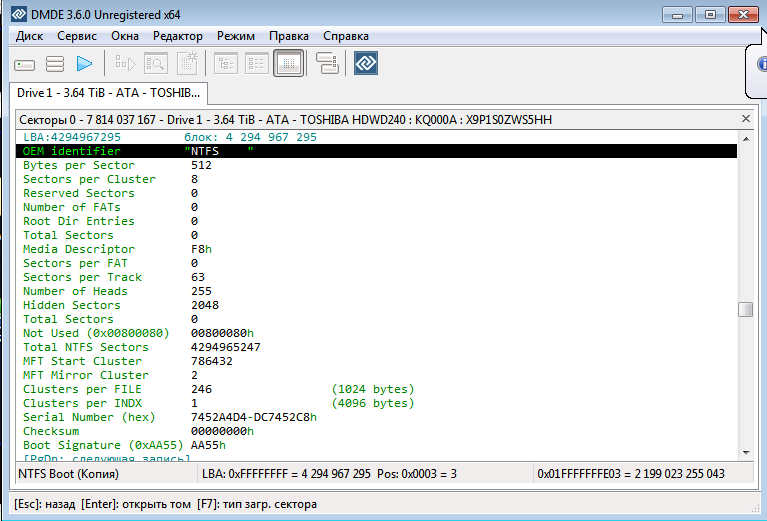Click the tree view panel icon

pos(226,64)
